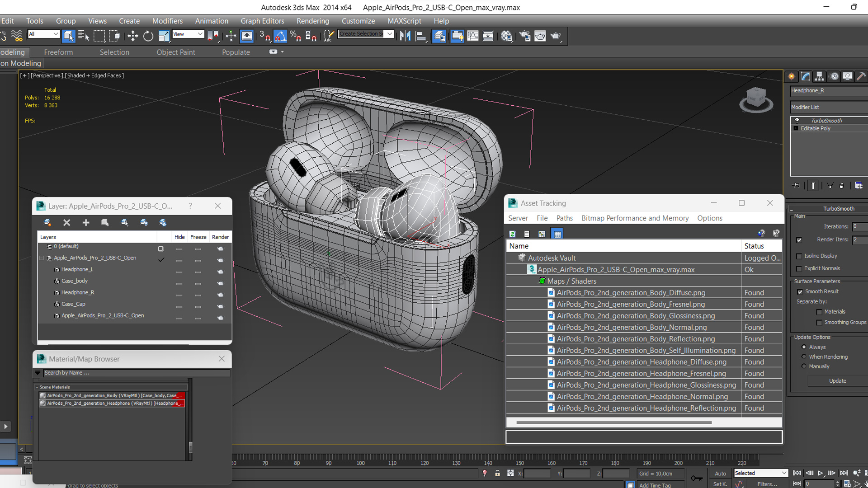Toggle the Angle Snap icon
Screen dimensions: 868x488
tap(280, 36)
